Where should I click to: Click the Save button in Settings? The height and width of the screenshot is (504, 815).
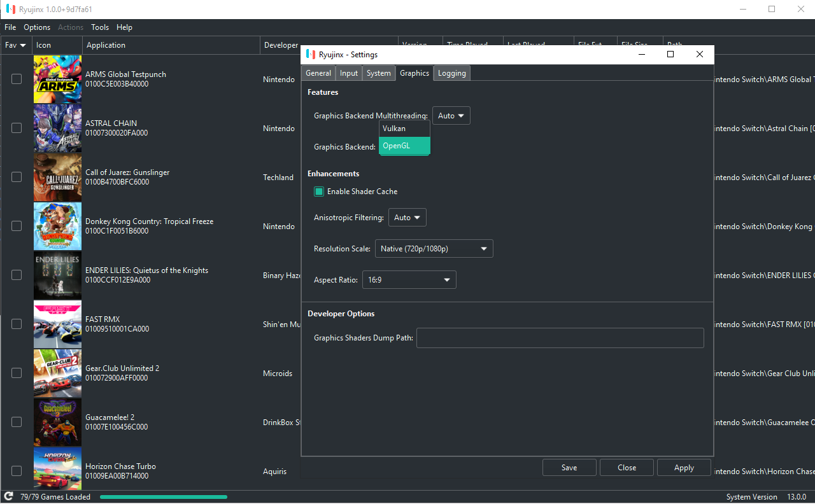pyautogui.click(x=569, y=468)
